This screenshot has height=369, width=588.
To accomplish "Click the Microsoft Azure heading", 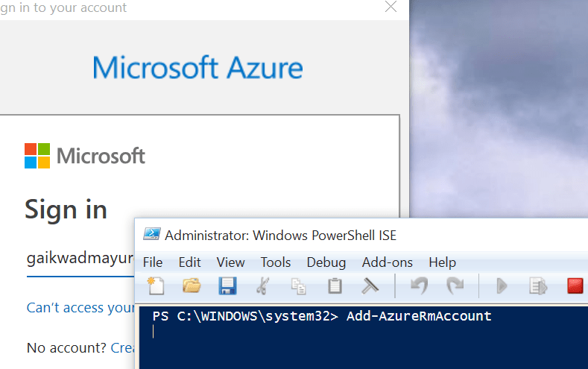I will click(x=197, y=68).
